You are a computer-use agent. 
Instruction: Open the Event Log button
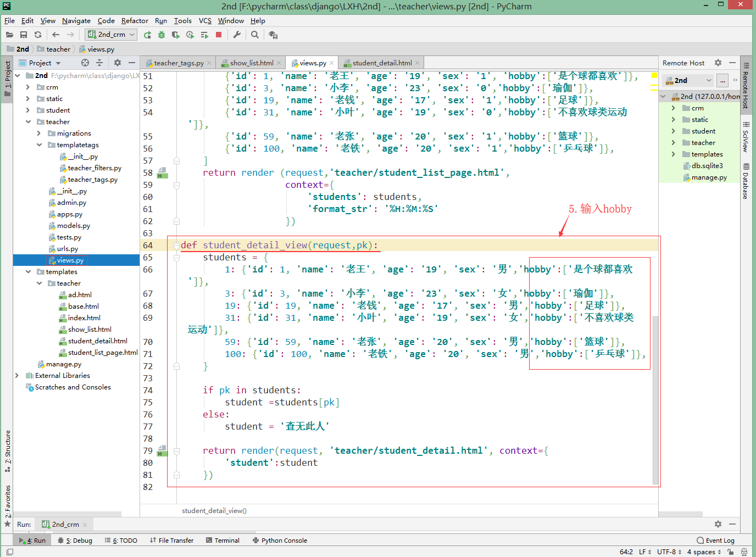pos(715,541)
